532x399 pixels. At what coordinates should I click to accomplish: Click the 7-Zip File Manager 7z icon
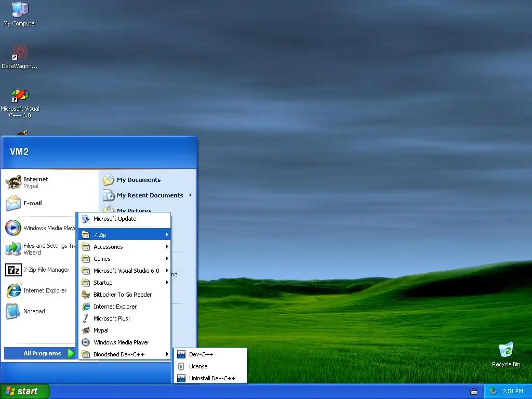point(13,270)
